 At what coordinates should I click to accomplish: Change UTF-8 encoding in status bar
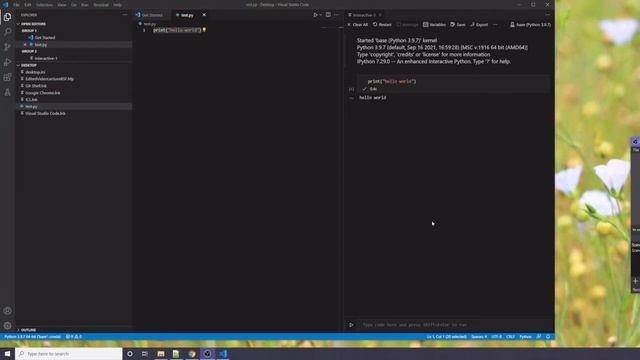pos(496,337)
